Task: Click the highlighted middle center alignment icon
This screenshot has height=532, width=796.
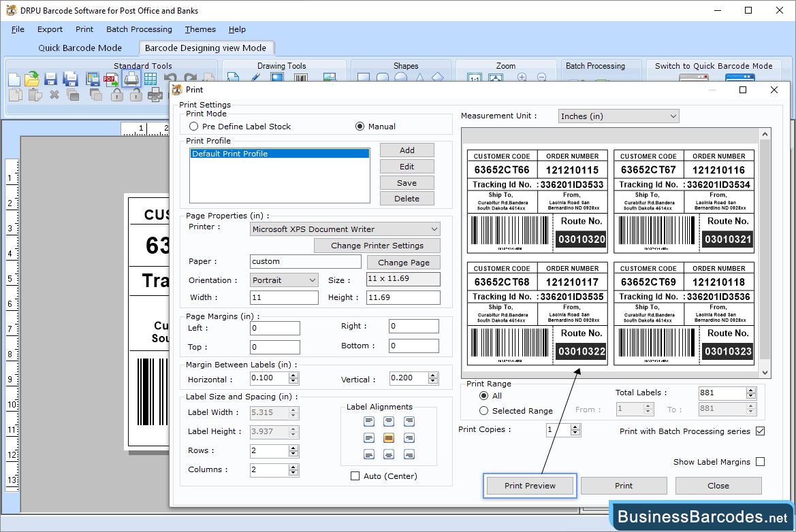Action: [x=389, y=437]
